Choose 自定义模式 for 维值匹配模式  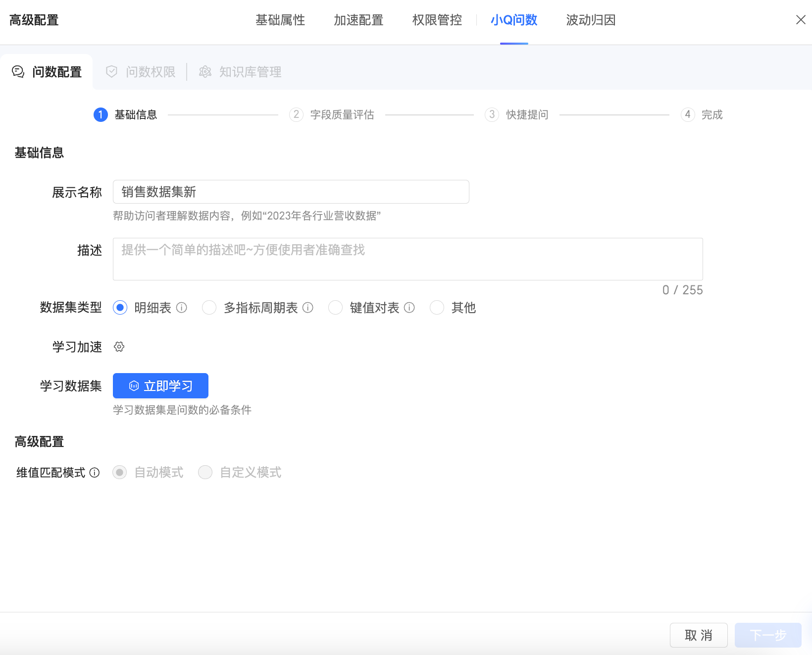(205, 473)
